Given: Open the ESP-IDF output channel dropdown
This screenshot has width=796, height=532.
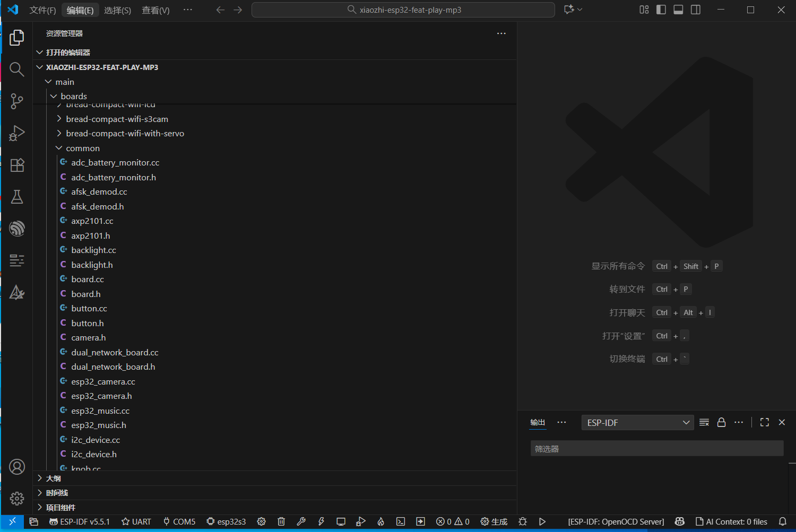Looking at the screenshot, I should coord(637,422).
